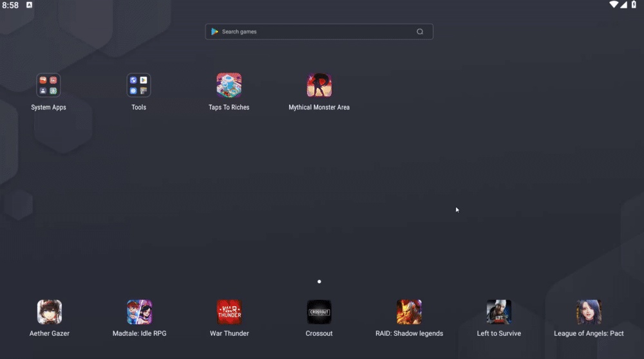This screenshot has height=359, width=644.
Task: Click the "League of Angels: Pact" label
Action: [x=589, y=333]
